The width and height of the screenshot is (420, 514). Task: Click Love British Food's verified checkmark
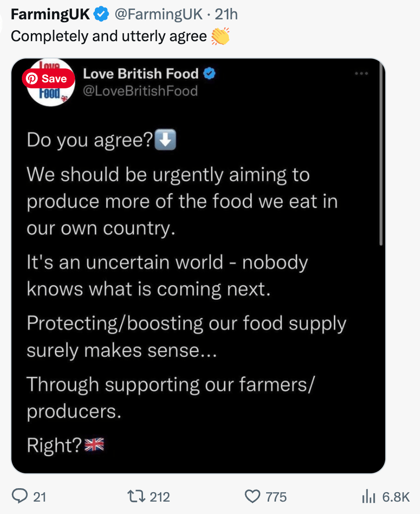coord(210,74)
